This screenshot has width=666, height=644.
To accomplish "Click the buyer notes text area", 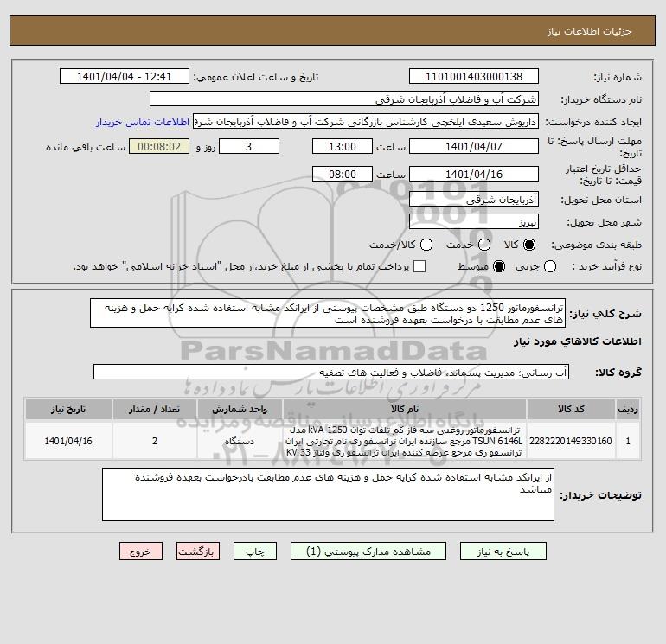I will point(328,494).
